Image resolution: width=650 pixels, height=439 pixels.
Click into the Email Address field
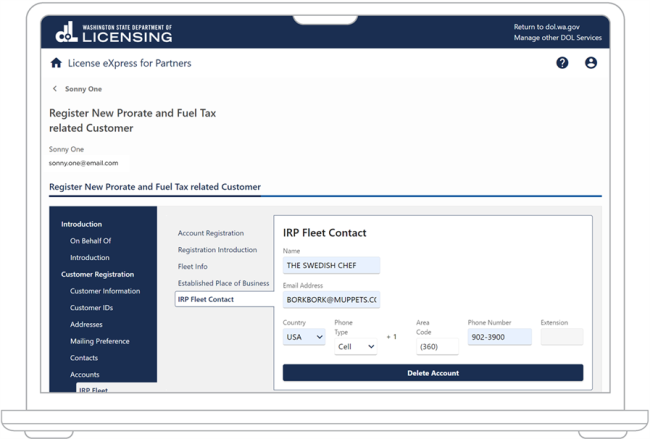click(x=331, y=299)
